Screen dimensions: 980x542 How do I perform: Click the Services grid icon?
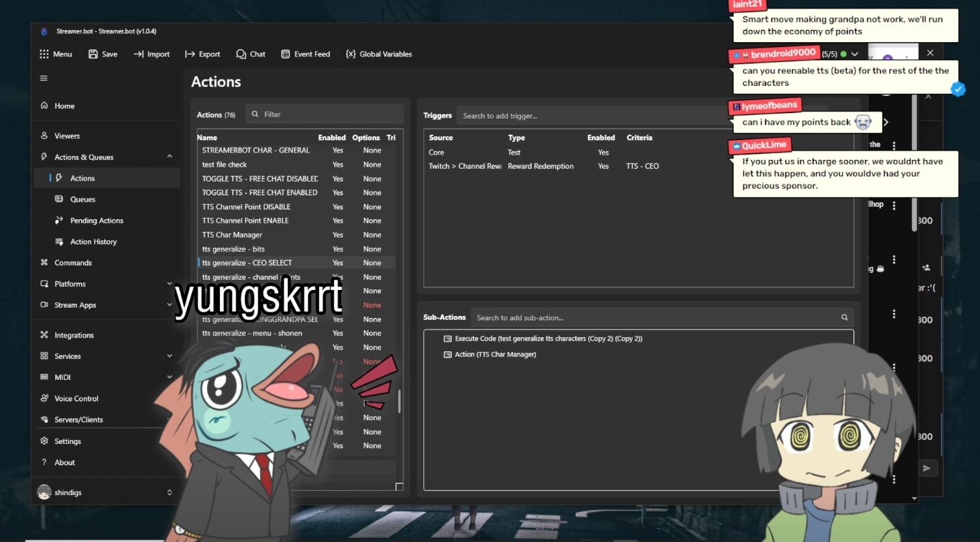44,356
